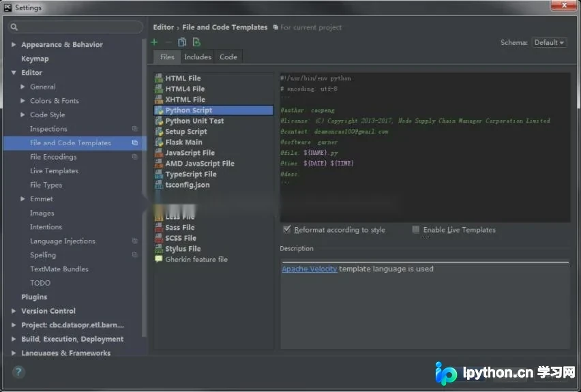The height and width of the screenshot is (392, 581).
Task: Click project-level icon beside Inspections
Action: [x=135, y=129]
